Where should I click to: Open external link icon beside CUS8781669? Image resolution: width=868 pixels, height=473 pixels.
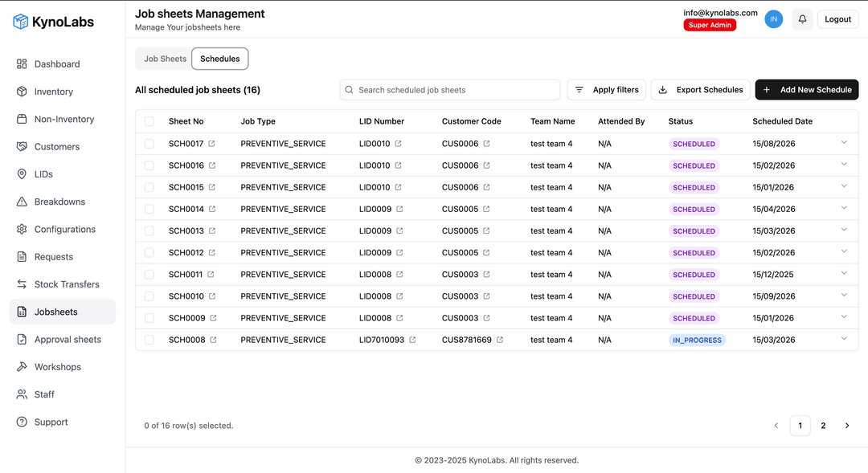click(x=499, y=340)
